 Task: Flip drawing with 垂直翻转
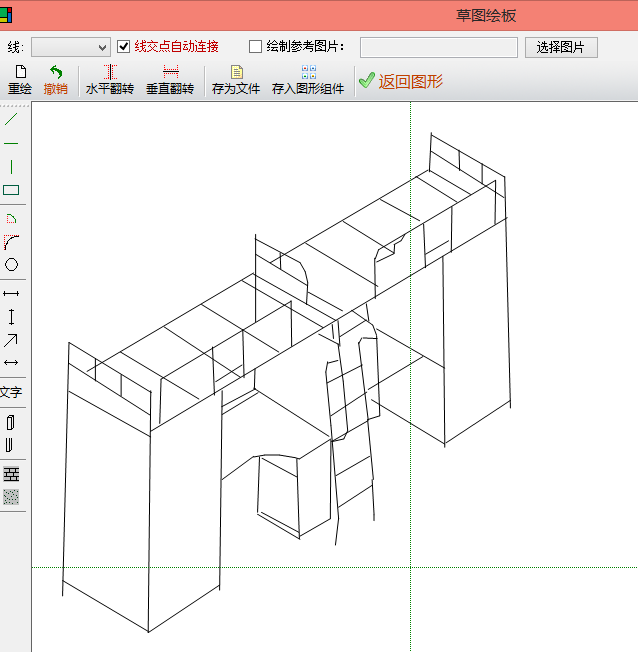(170, 80)
